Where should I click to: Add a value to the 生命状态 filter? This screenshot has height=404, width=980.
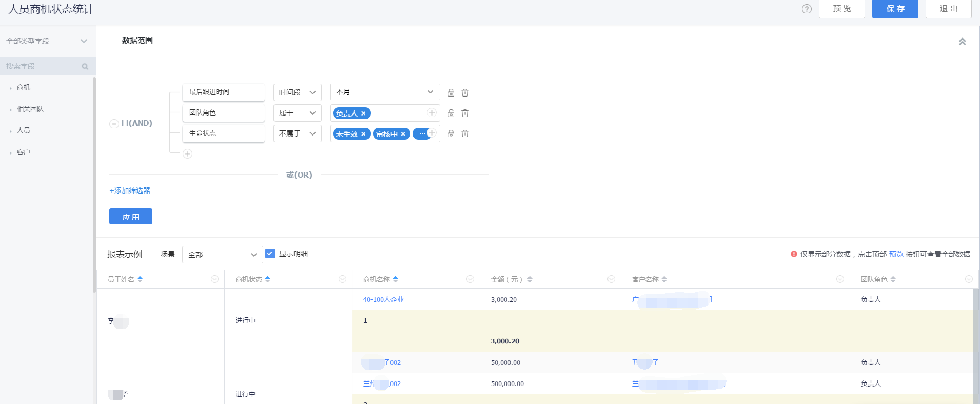click(x=432, y=133)
